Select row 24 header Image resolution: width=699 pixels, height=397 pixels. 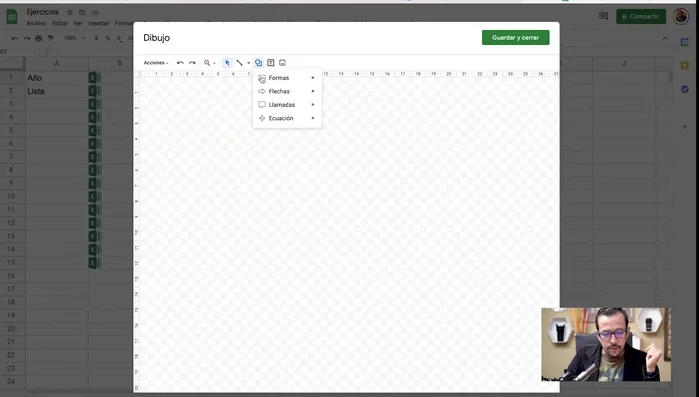[x=12, y=381]
